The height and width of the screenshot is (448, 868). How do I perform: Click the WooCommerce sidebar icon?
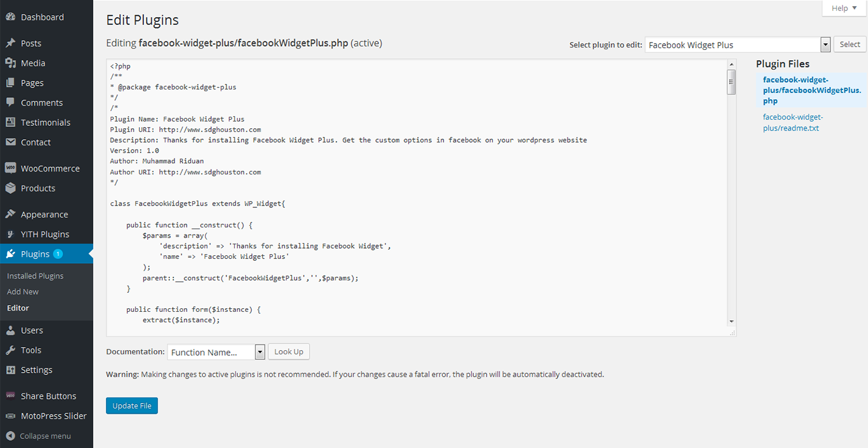coord(10,168)
